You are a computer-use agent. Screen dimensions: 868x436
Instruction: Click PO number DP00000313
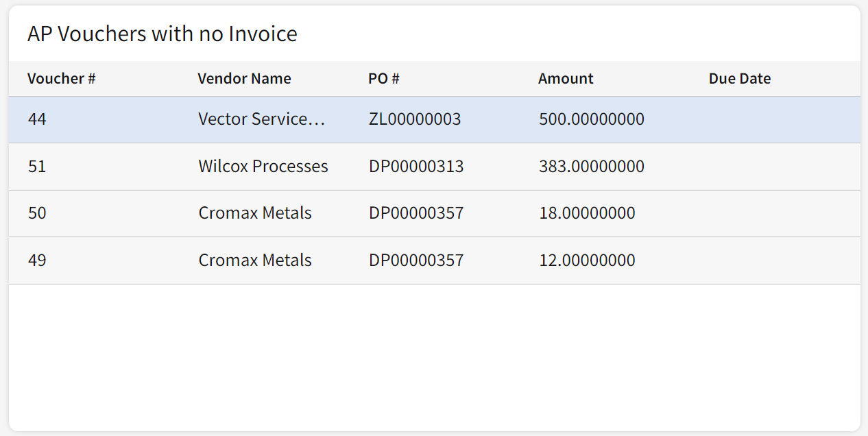(x=416, y=167)
